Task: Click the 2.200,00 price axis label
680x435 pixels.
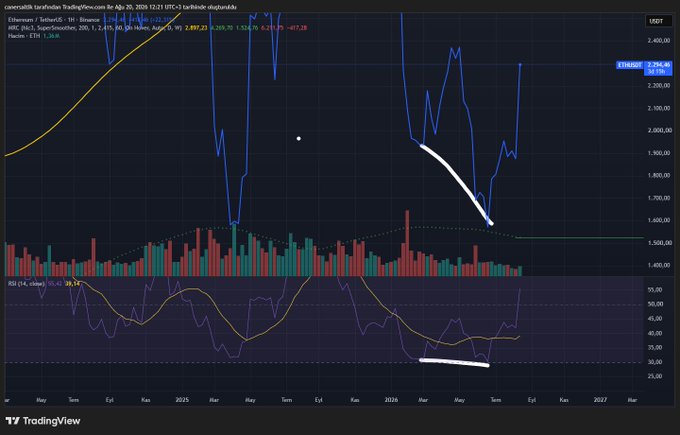Action: pyautogui.click(x=659, y=85)
